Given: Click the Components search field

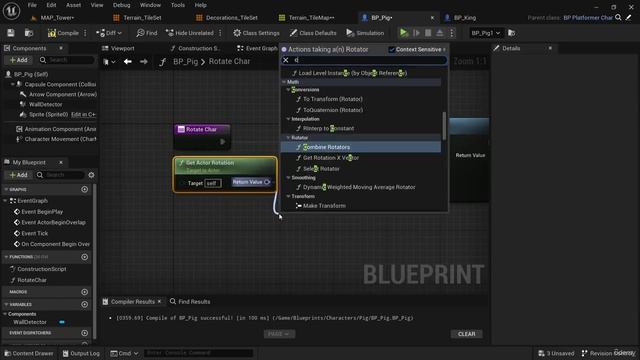Looking at the screenshot, I should point(67,60).
